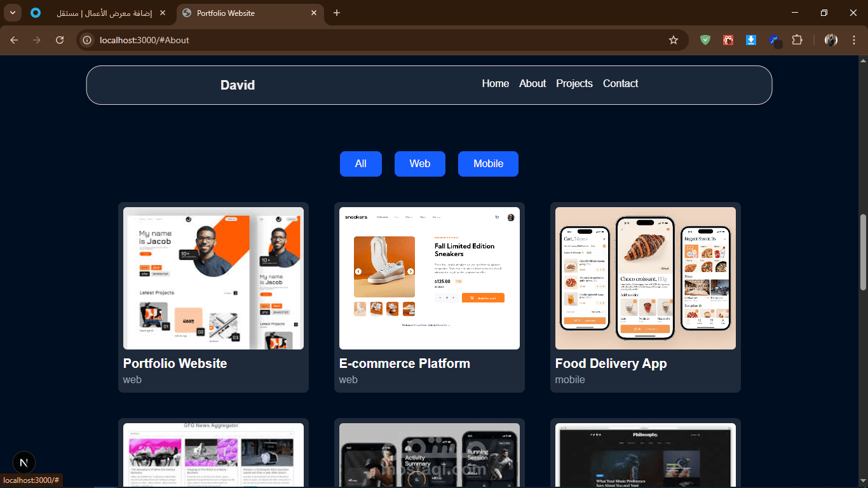868x488 pixels.
Task: Click the "Portfolio Website" card title
Action: pos(175,363)
